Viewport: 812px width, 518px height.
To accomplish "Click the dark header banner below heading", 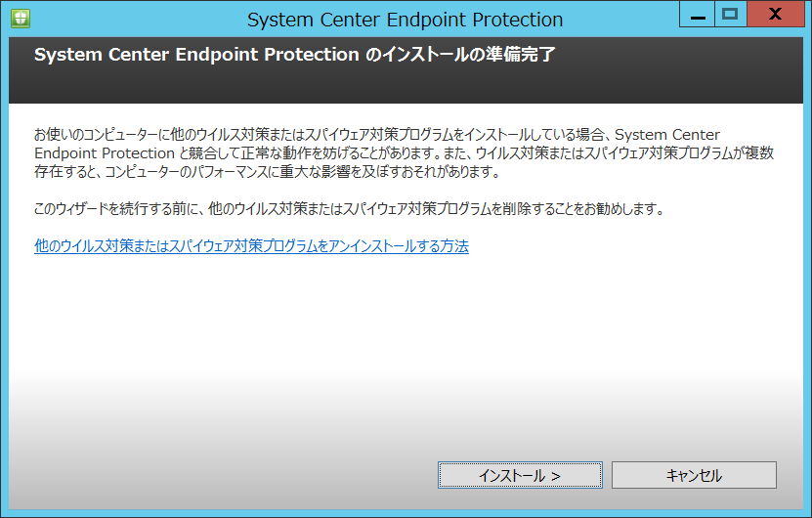I will click(x=406, y=84).
